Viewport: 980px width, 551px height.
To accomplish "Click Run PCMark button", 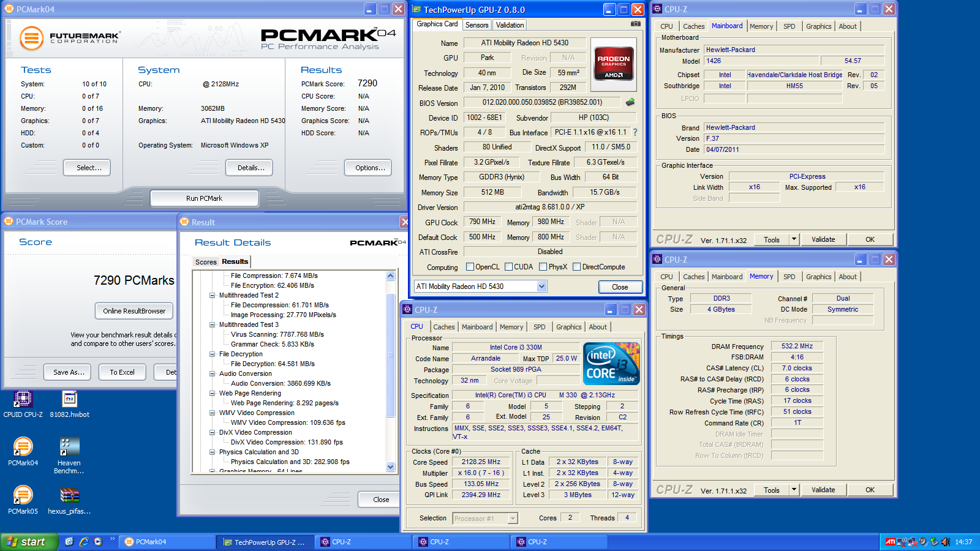I will (x=205, y=198).
